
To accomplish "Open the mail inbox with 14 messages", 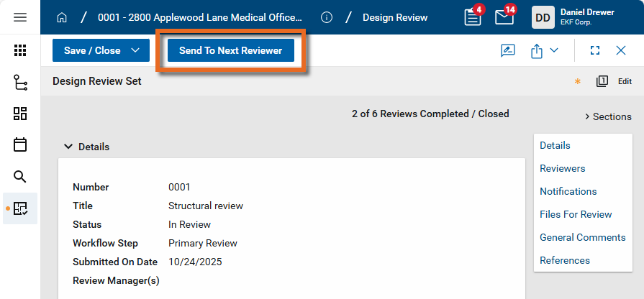I will tap(504, 17).
